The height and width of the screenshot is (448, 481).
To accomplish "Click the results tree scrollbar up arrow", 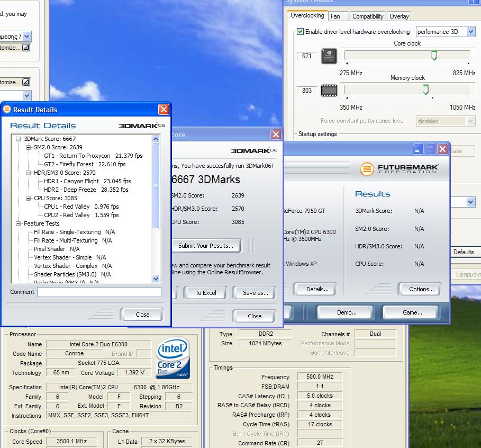I will tap(156, 139).
